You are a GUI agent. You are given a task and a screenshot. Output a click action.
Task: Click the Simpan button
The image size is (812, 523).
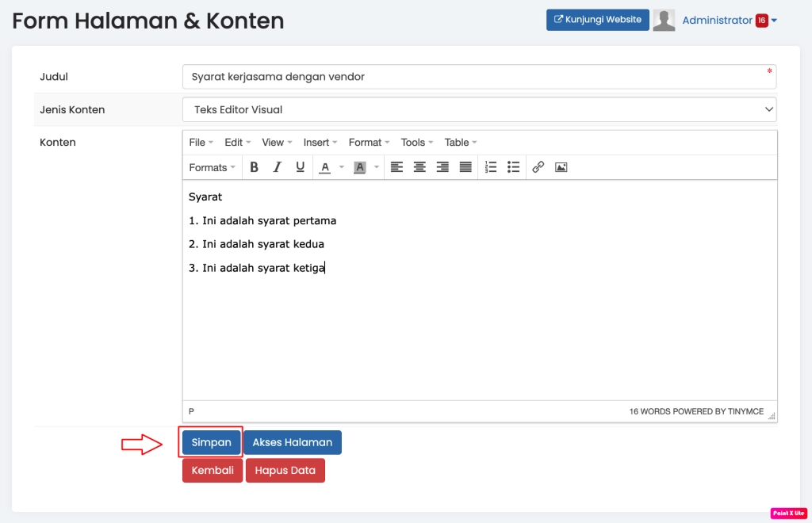(x=211, y=442)
